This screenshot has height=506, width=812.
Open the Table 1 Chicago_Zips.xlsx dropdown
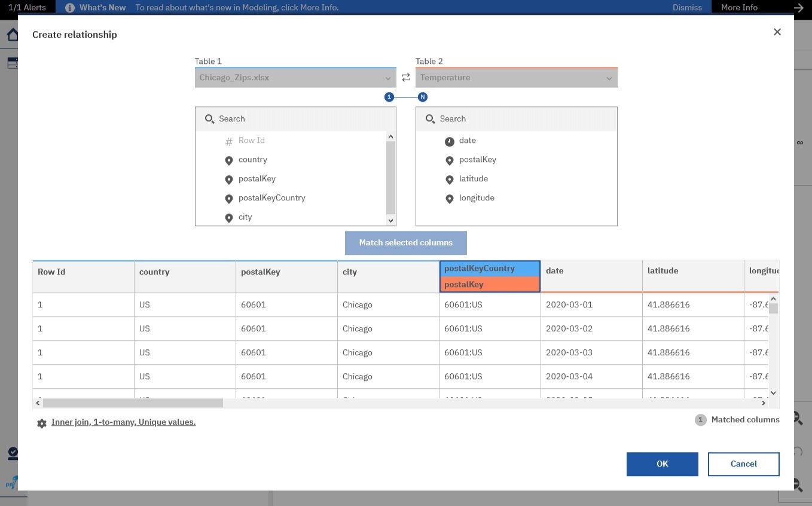pyautogui.click(x=295, y=78)
